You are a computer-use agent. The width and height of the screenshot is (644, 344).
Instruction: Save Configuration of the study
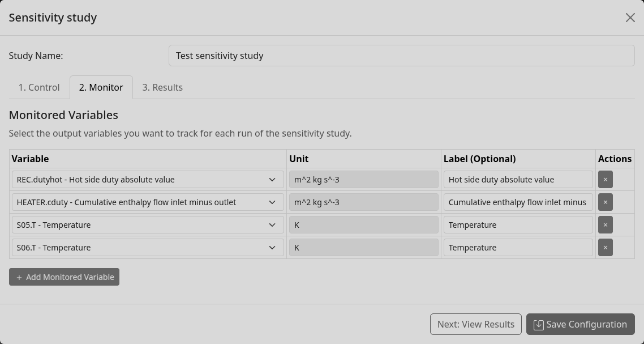click(x=580, y=324)
